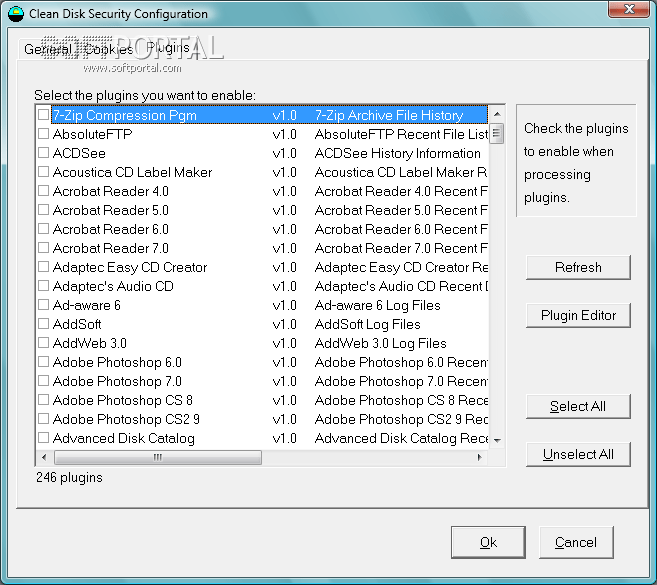Viewport: 657px width, 585px height.
Task: Click the horizontal scroll left arrow
Action: tap(44, 457)
